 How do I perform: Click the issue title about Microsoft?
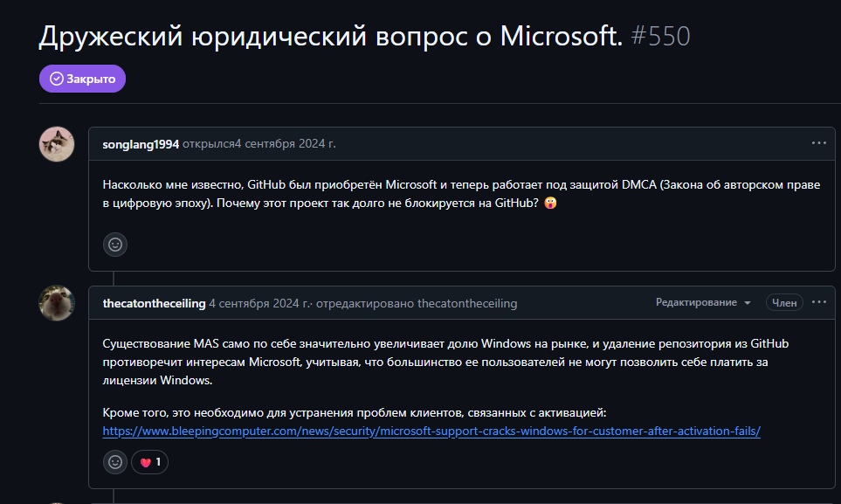point(330,36)
